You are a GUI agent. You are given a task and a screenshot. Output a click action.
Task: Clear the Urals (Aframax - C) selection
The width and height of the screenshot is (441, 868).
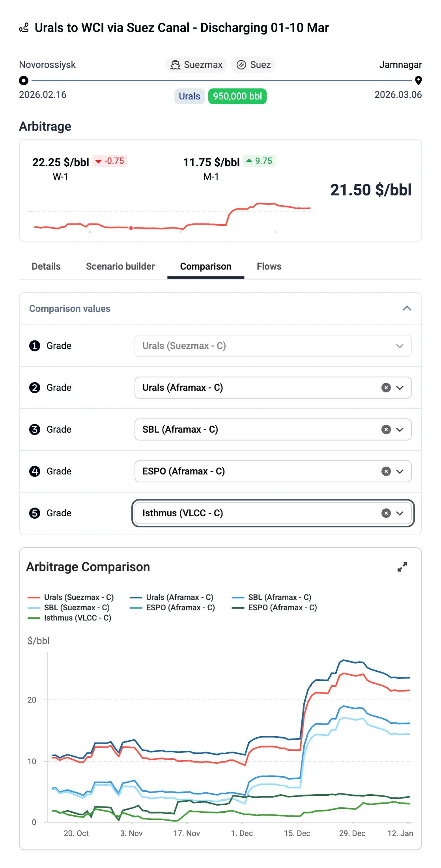(386, 388)
